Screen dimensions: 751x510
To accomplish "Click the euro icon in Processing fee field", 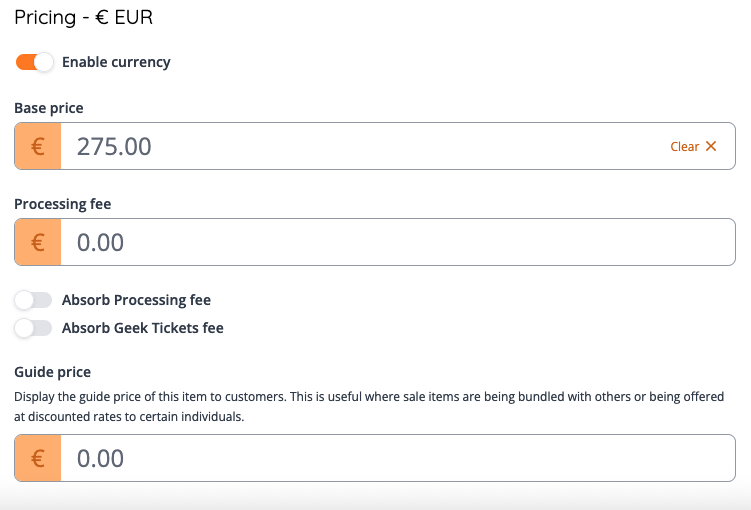I will 38,242.
